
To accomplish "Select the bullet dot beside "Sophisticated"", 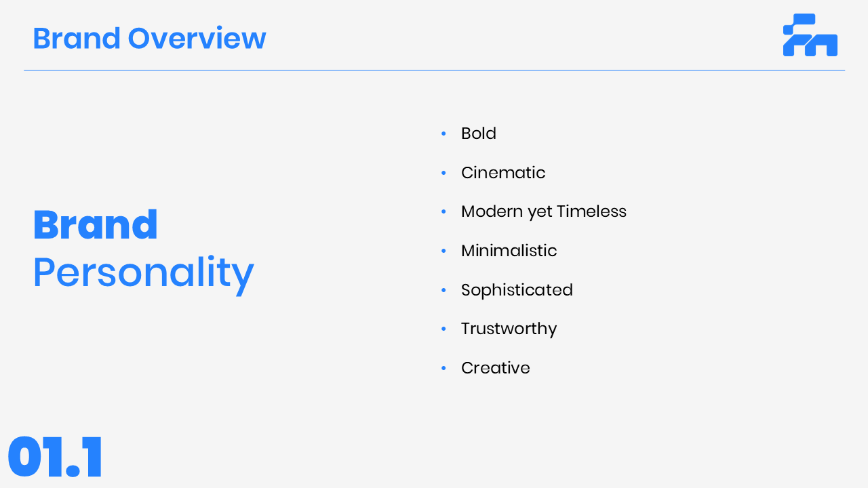I will click(443, 290).
